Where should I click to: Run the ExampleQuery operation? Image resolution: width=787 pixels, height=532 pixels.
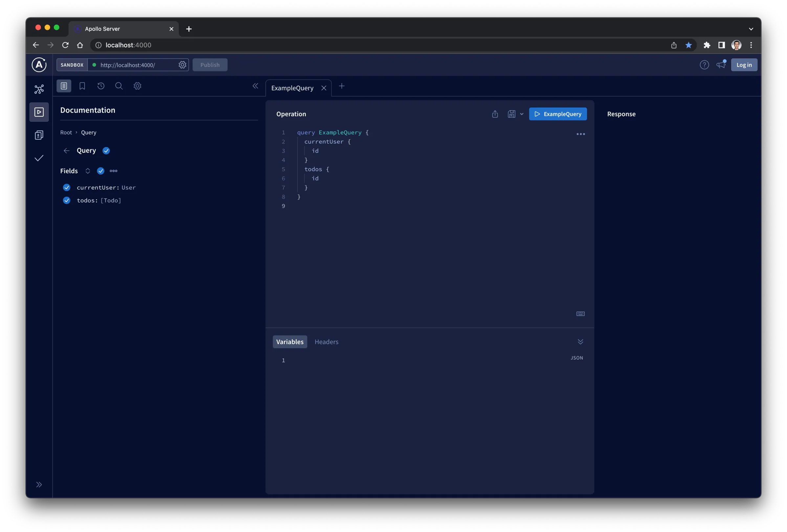557,114
